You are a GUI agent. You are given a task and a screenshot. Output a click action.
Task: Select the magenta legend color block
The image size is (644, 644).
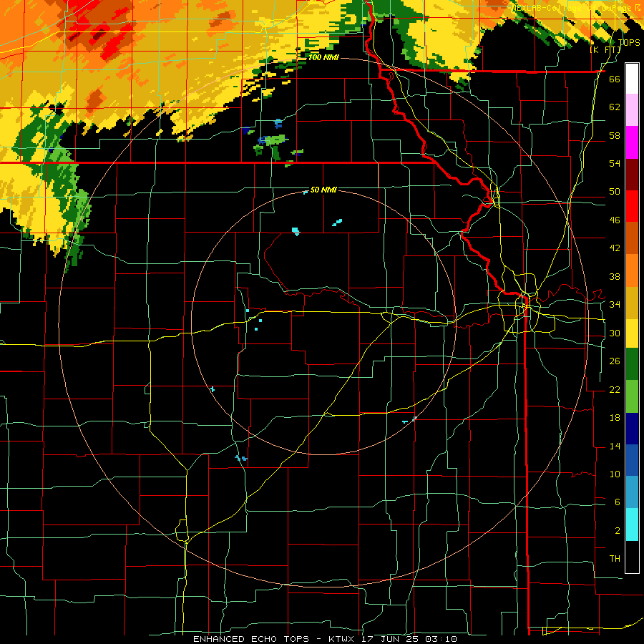point(632,142)
